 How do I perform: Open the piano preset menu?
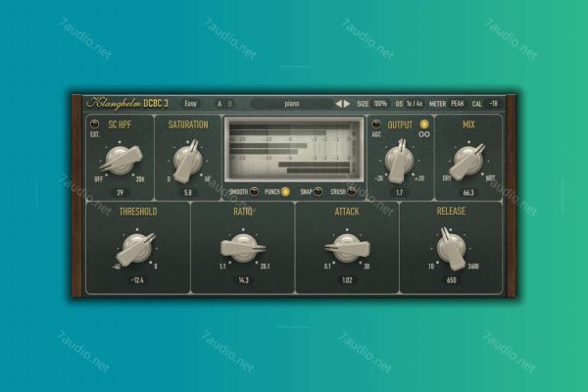coord(292,104)
